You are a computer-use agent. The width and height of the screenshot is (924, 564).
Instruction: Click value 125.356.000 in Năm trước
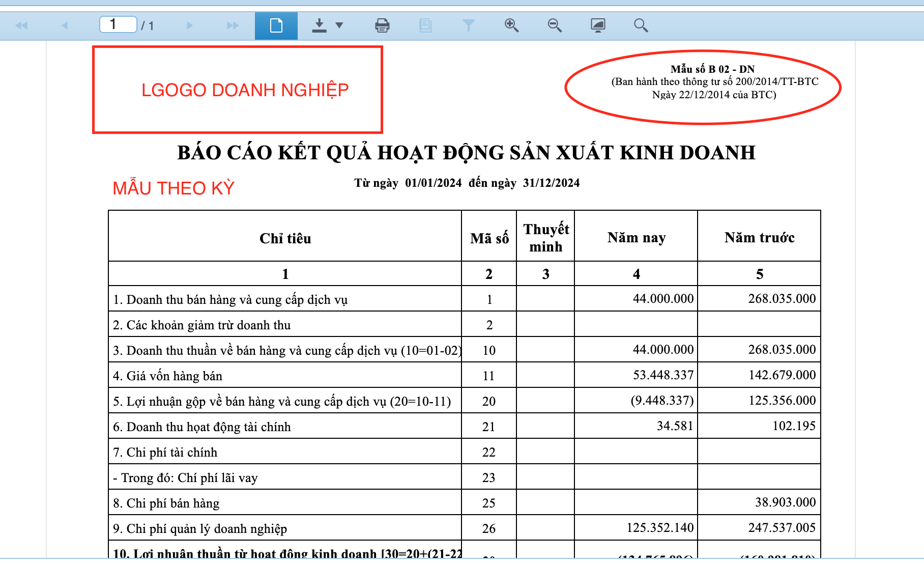pos(782,401)
